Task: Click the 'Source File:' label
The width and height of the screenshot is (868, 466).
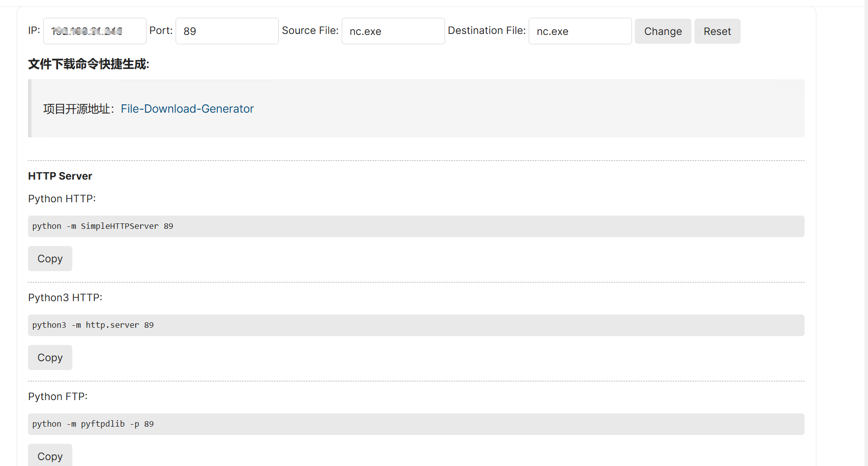Action: click(x=310, y=31)
